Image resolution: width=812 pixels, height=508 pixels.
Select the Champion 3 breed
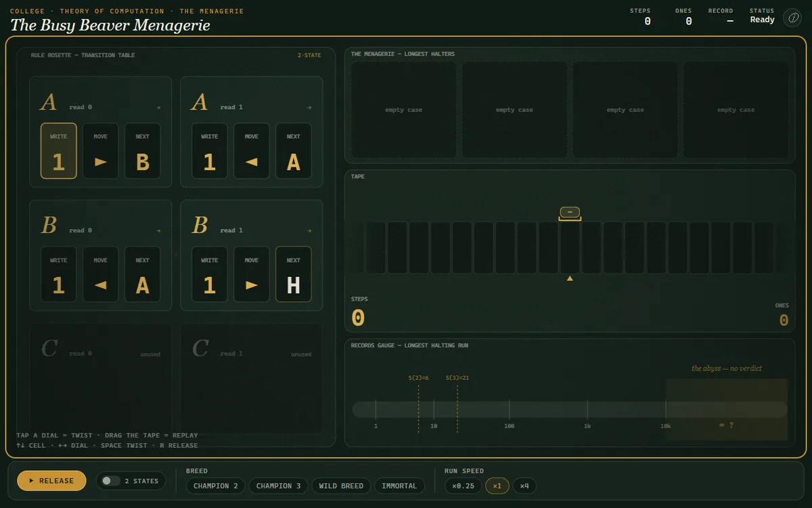click(x=279, y=486)
